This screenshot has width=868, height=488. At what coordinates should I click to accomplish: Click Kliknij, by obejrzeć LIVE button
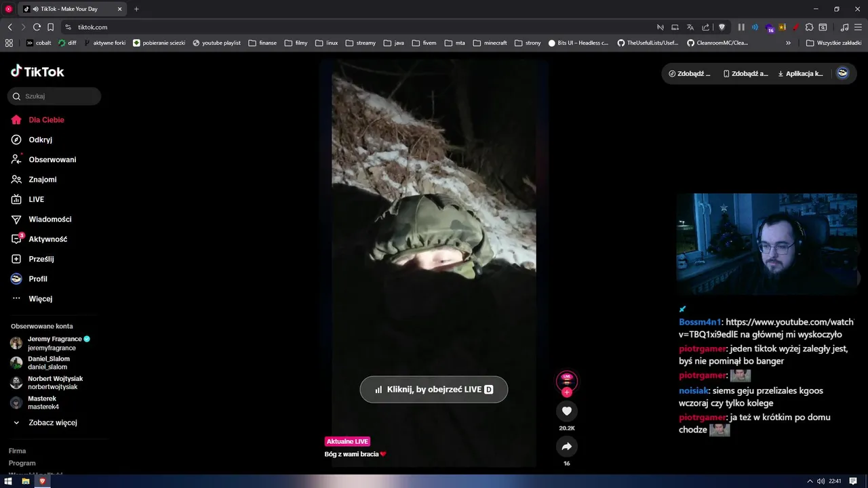433,390
